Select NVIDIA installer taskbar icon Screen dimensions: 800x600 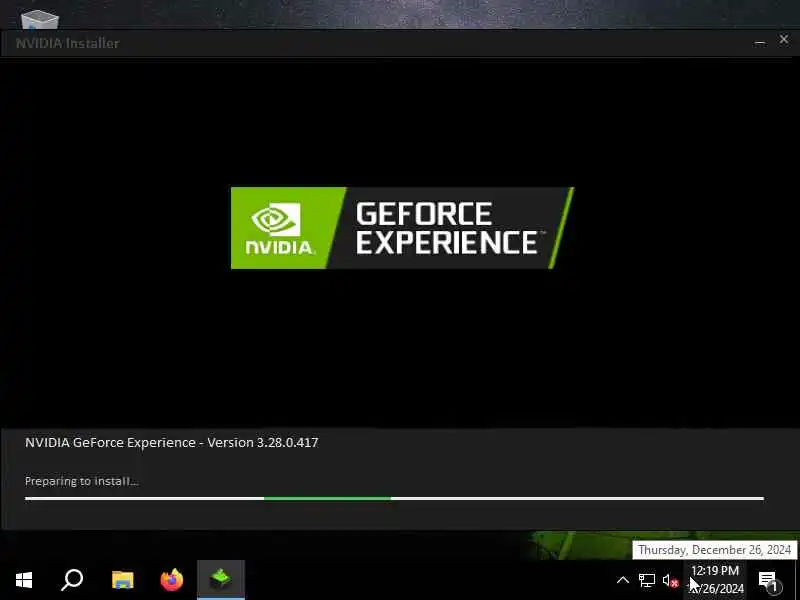221,580
